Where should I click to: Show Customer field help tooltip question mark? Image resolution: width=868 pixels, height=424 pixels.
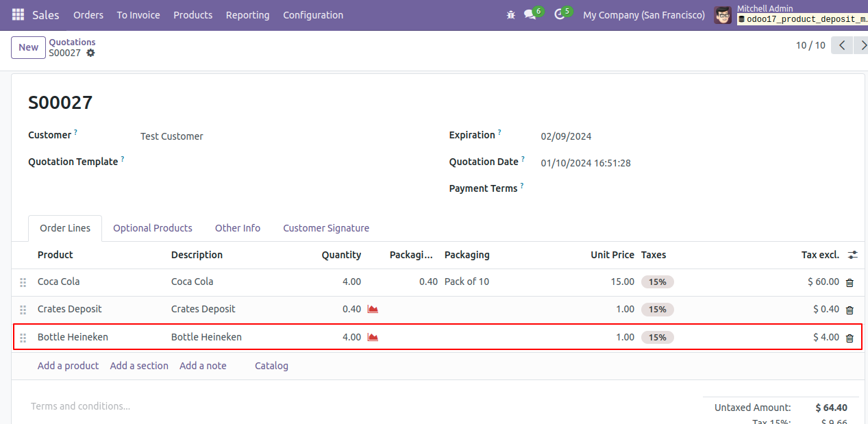tap(75, 132)
